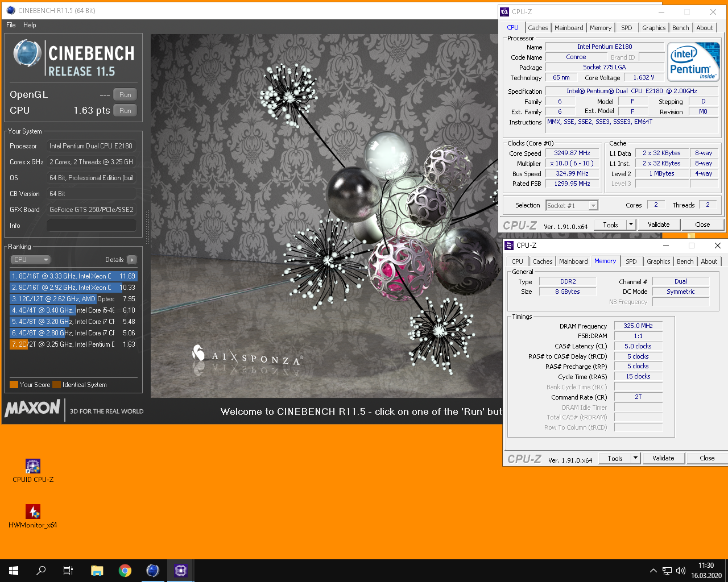Open network status tray icon

[x=667, y=571]
